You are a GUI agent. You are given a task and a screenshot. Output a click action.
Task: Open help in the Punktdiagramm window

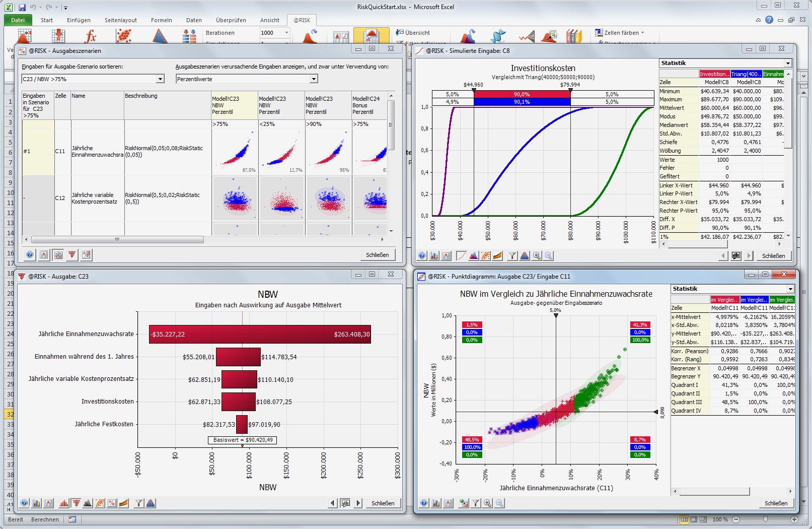click(x=424, y=503)
